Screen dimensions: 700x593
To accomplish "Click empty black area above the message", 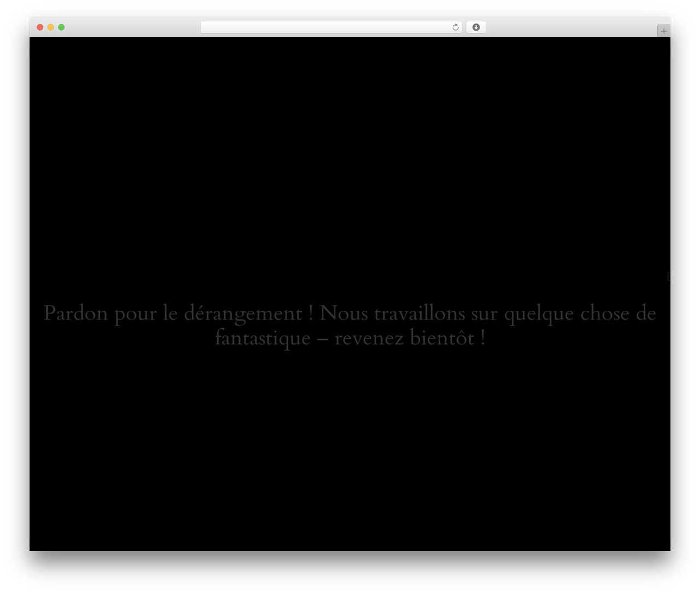I will (x=350, y=164).
